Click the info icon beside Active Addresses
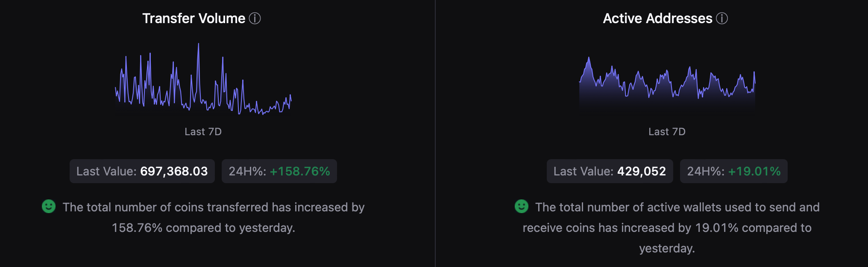868x267 pixels. [x=722, y=18]
